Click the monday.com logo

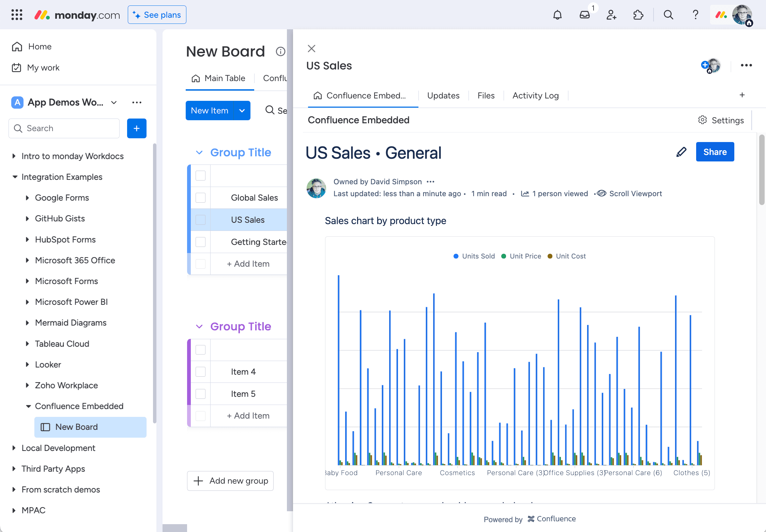click(x=77, y=15)
